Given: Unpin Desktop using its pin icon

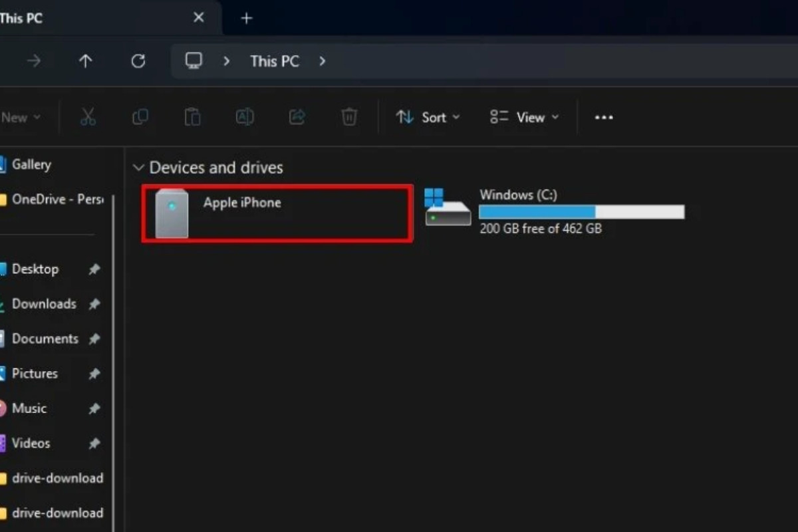Looking at the screenshot, I should tap(94, 269).
